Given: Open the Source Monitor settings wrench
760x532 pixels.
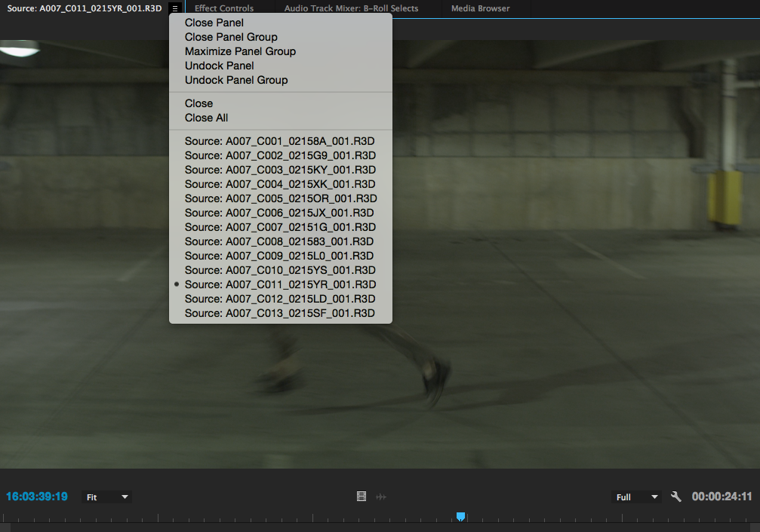Looking at the screenshot, I should (x=675, y=496).
